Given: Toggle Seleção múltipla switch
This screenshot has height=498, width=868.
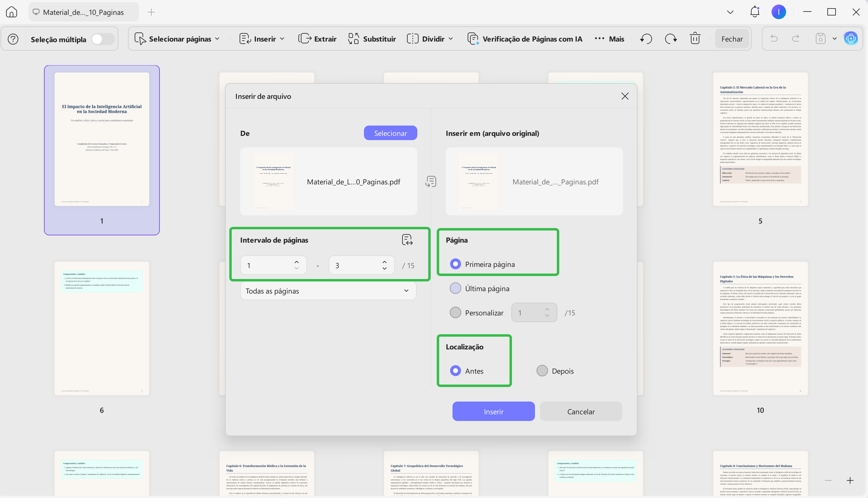Looking at the screenshot, I should click(x=103, y=39).
